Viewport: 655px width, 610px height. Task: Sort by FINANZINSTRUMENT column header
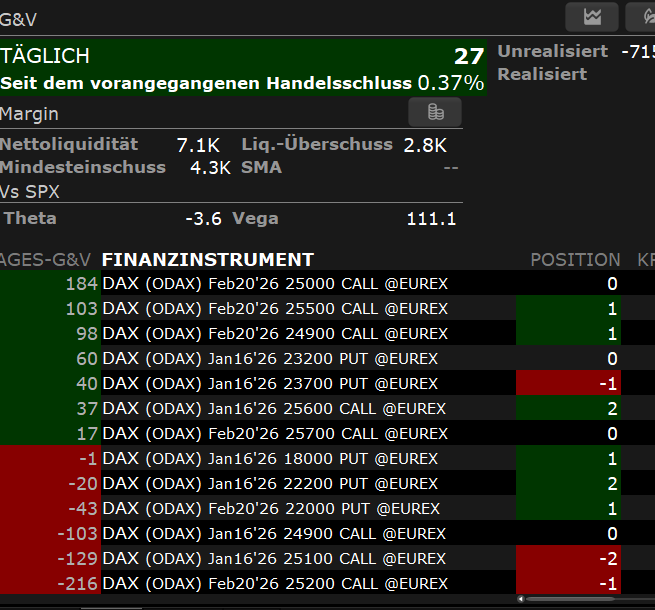click(x=208, y=259)
